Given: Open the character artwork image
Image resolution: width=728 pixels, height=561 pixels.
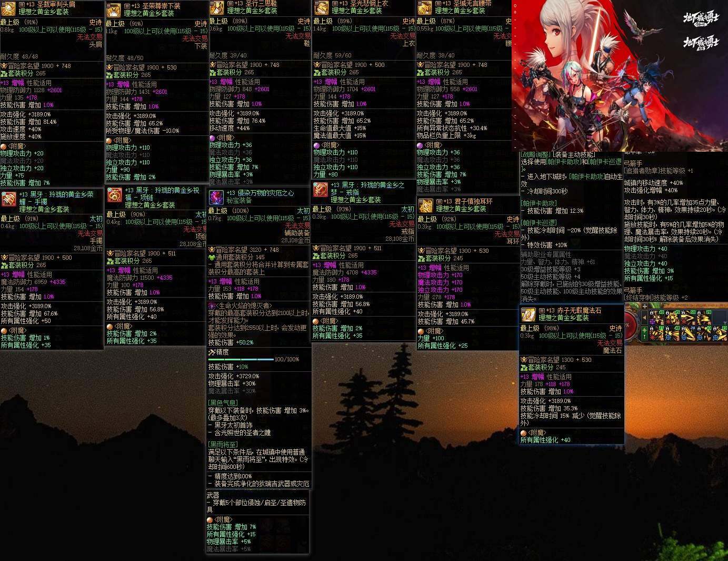Looking at the screenshot, I should 620,76.
